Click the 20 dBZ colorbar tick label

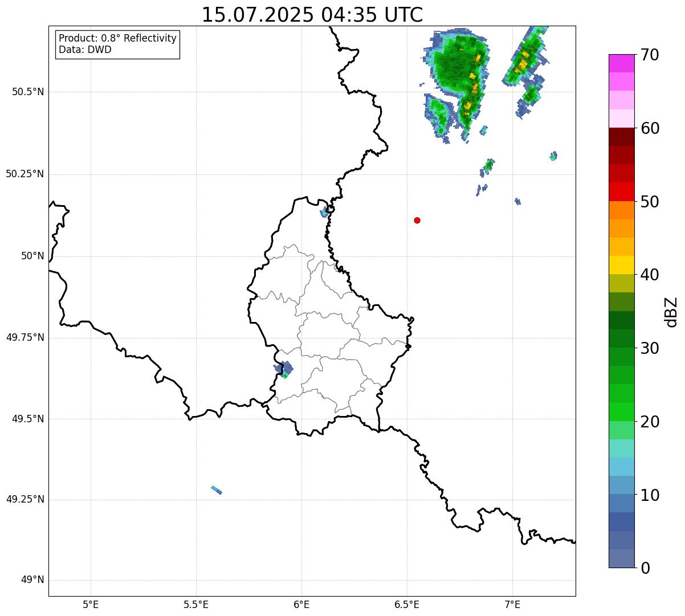[649, 422]
